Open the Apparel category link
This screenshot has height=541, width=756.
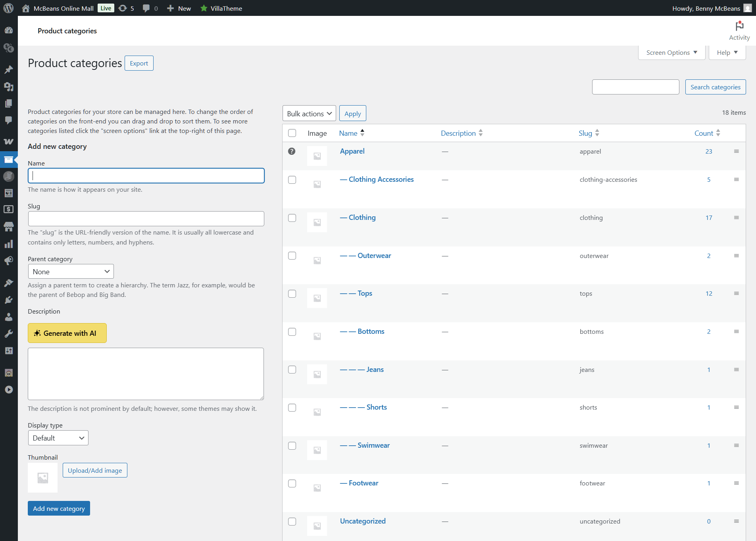(352, 151)
